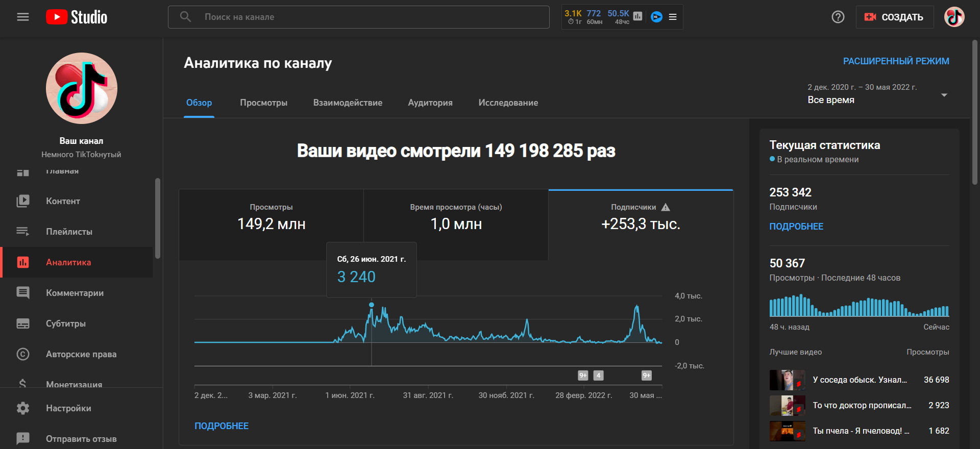Click the warning triangle next to Подписчики
Viewport: 980px width, 449px height.
coord(666,207)
